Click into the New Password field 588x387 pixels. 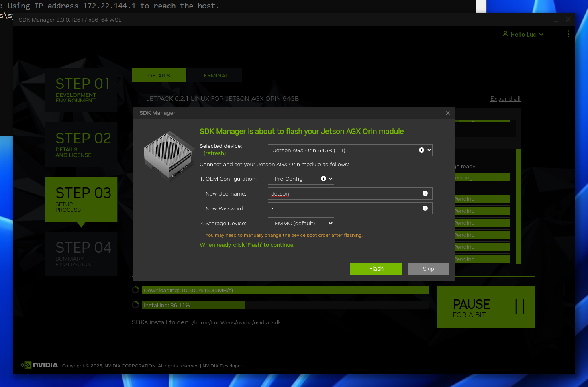pos(345,208)
